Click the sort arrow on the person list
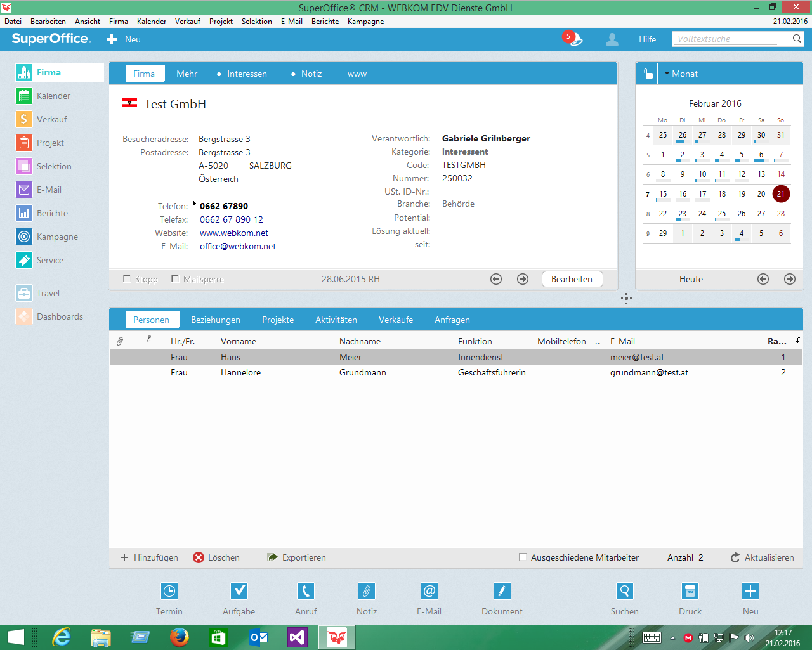The image size is (812, 650). click(797, 341)
